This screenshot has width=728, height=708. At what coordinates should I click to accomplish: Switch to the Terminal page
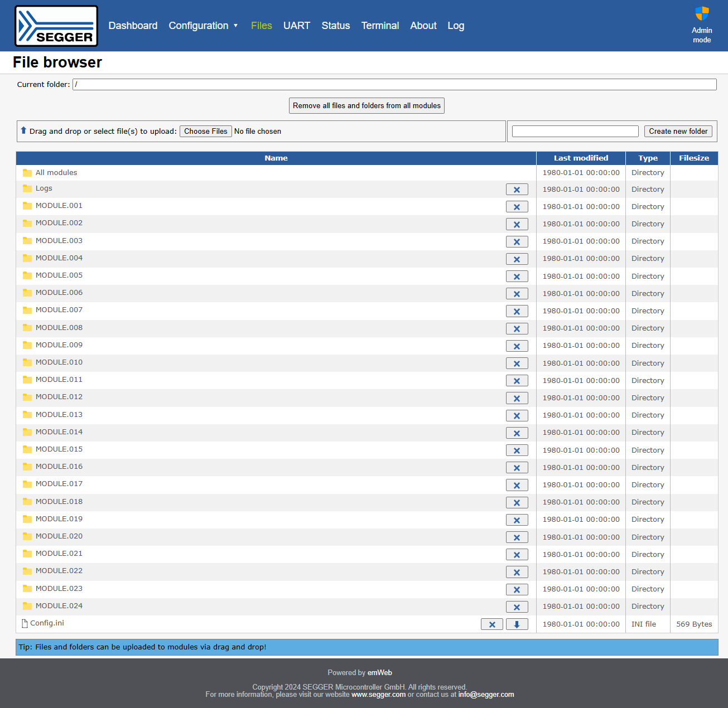[380, 26]
